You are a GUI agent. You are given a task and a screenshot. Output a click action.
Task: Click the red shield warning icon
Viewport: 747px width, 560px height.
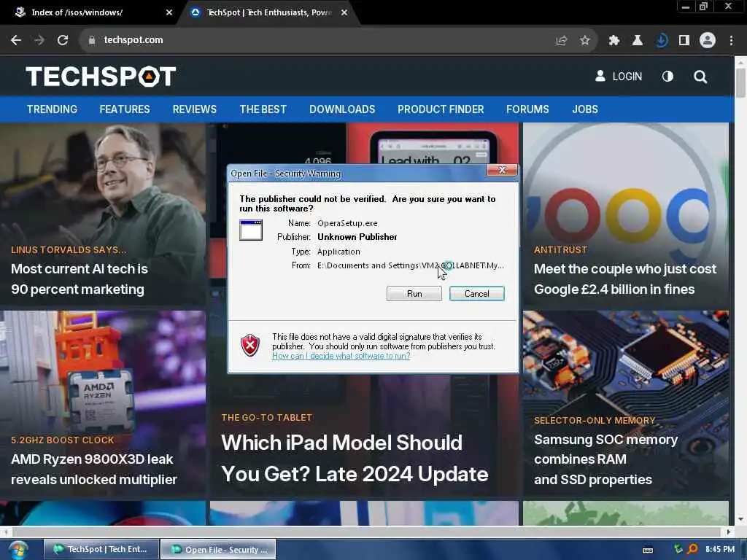point(250,345)
